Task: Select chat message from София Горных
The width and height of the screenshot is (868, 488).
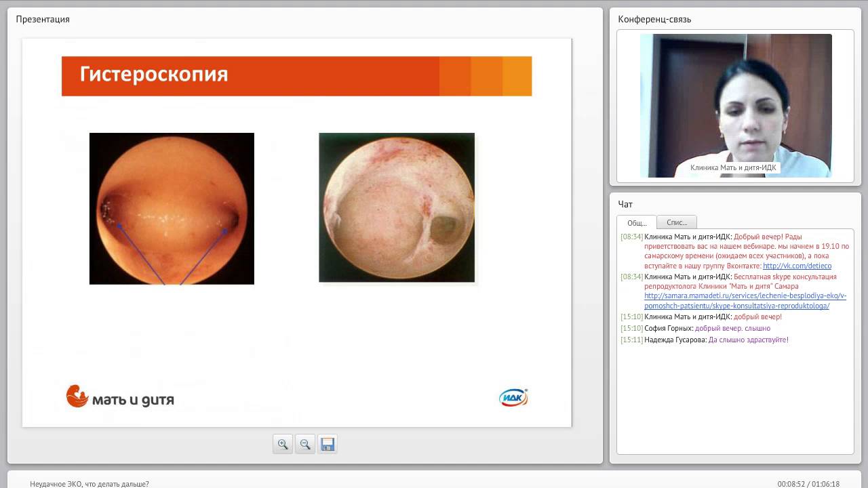Action: click(696, 328)
